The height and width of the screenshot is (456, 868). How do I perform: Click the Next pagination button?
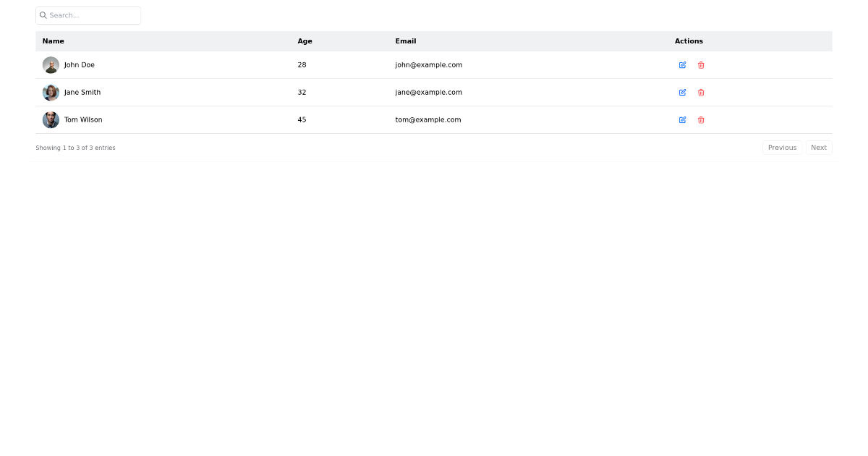pyautogui.click(x=818, y=147)
